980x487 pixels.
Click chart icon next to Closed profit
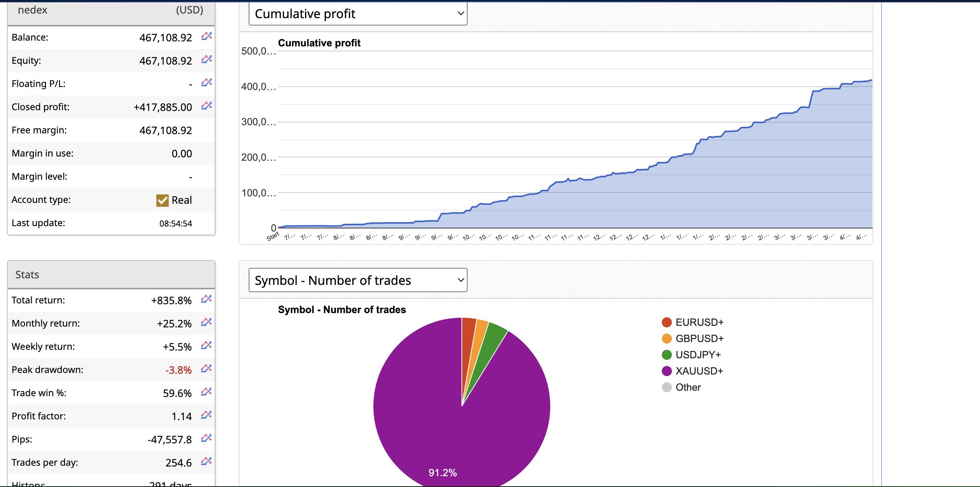tap(207, 106)
